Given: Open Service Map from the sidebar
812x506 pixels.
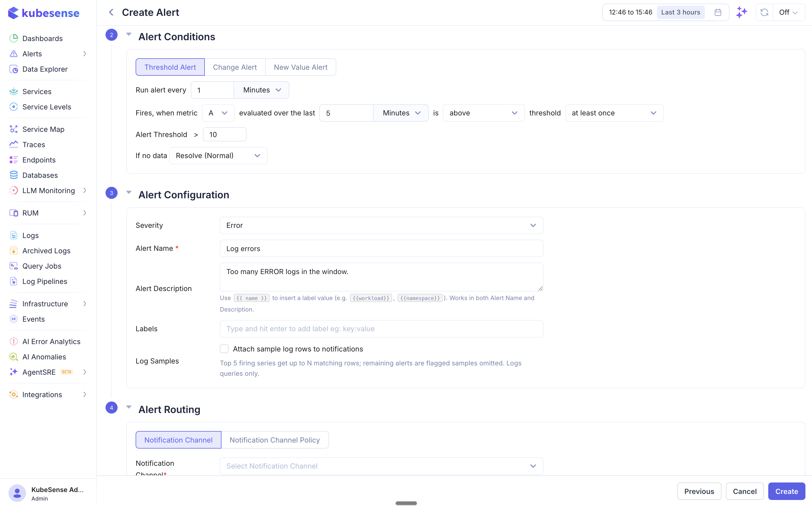Looking at the screenshot, I should [43, 129].
